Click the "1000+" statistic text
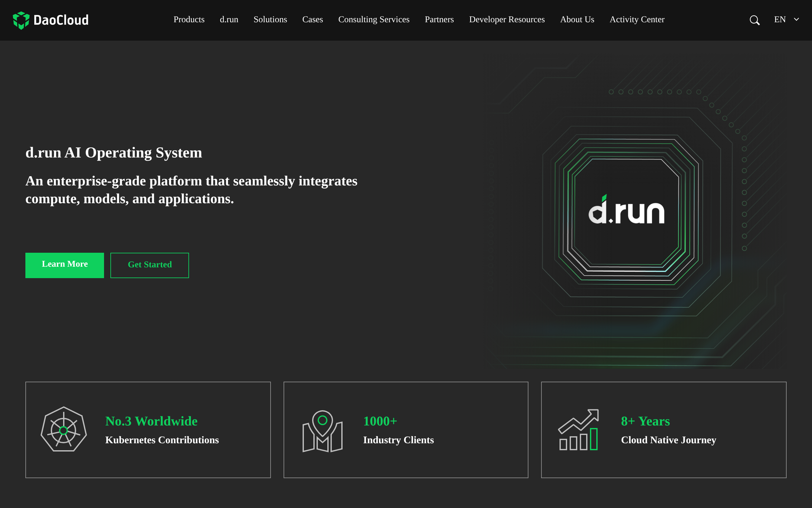Image resolution: width=812 pixels, height=508 pixels. [x=380, y=421]
